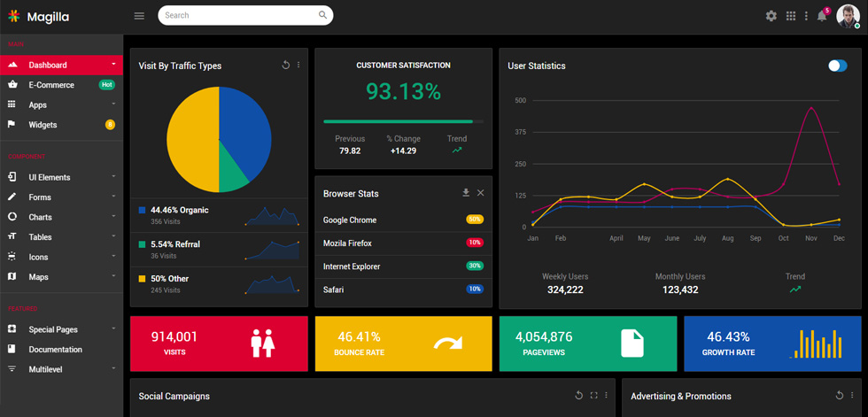
Task: Download Browser Stats data icon
Action: [466, 192]
